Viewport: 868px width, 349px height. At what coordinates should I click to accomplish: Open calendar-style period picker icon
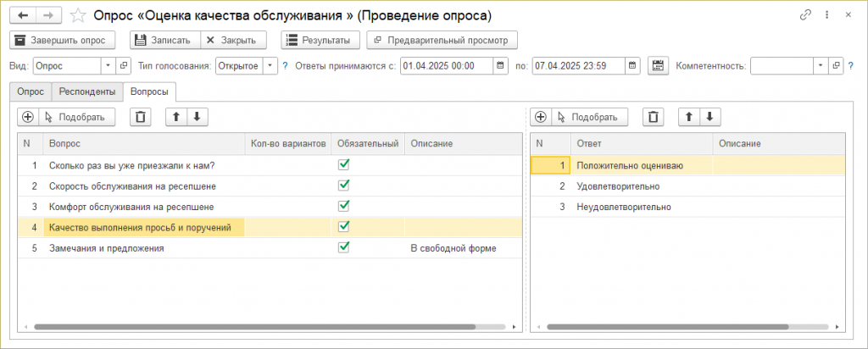[x=658, y=65]
